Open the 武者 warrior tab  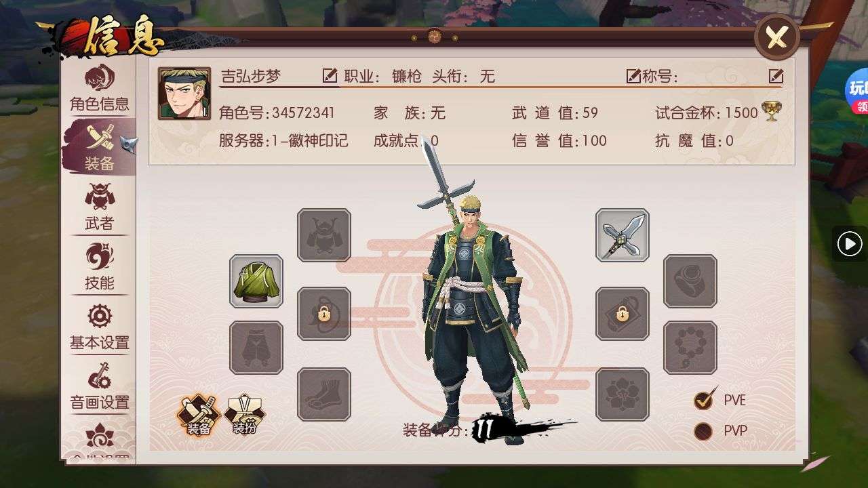[x=99, y=207]
